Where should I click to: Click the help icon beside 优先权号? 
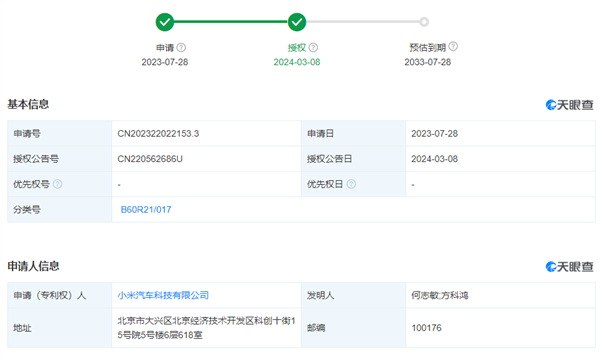tap(57, 184)
